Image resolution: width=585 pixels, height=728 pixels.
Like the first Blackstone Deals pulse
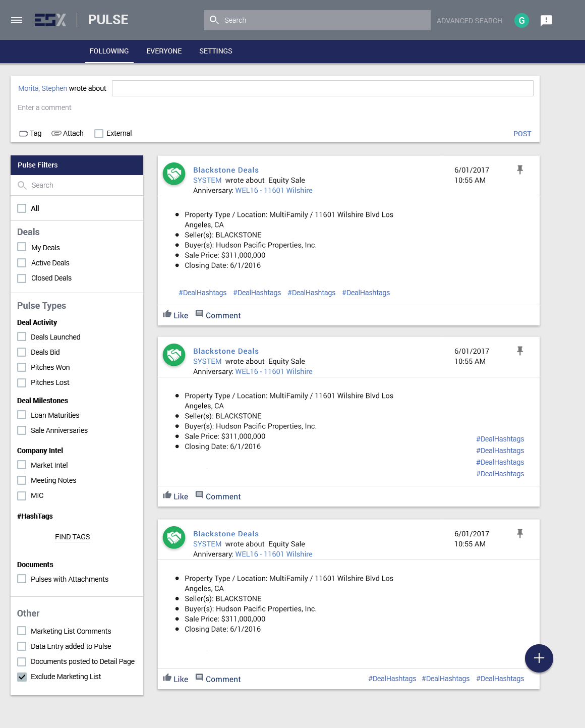click(175, 315)
